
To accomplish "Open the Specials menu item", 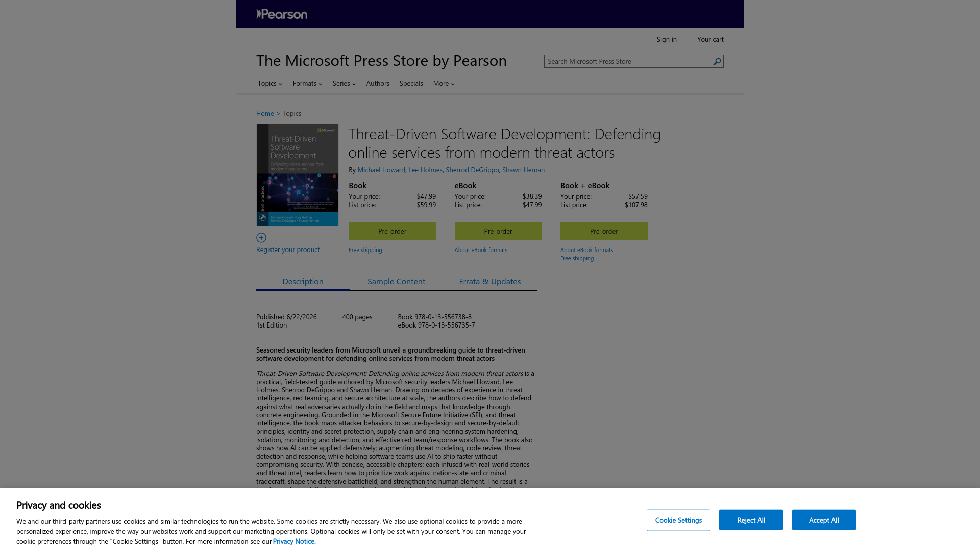I will (x=411, y=83).
